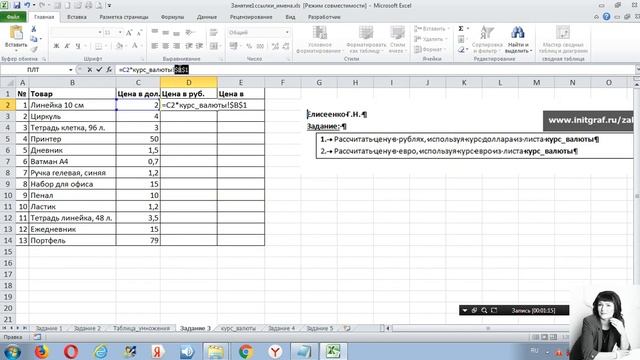640x360 pixels.
Task: Customize Quick Access Toolbar dropdown arrow
Action: click(109, 5)
